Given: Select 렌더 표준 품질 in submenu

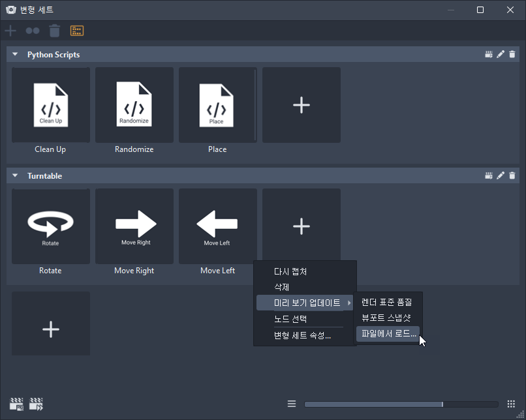Looking at the screenshot, I should coord(388,303).
